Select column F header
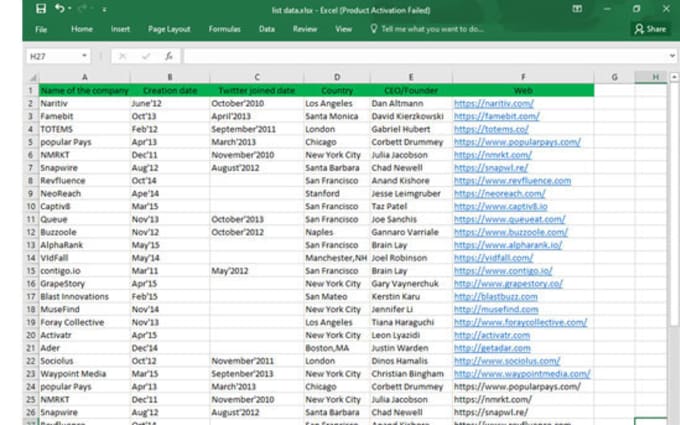 tap(523, 77)
